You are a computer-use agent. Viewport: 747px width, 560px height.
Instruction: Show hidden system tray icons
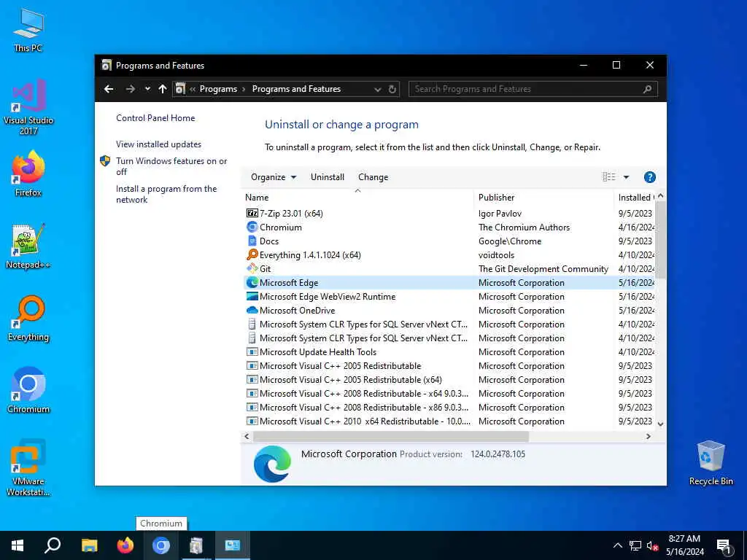617,545
